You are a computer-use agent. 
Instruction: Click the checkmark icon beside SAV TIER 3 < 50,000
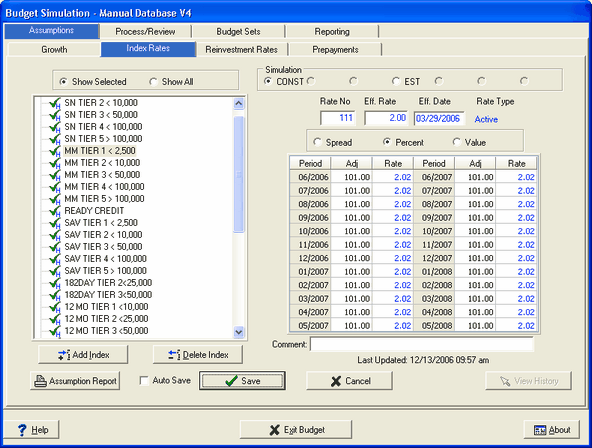coord(55,248)
